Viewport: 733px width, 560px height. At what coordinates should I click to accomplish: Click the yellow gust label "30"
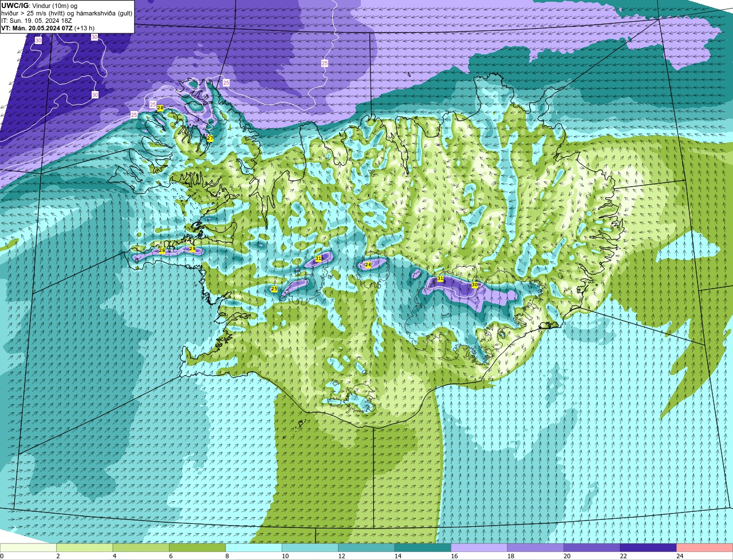coord(474,285)
